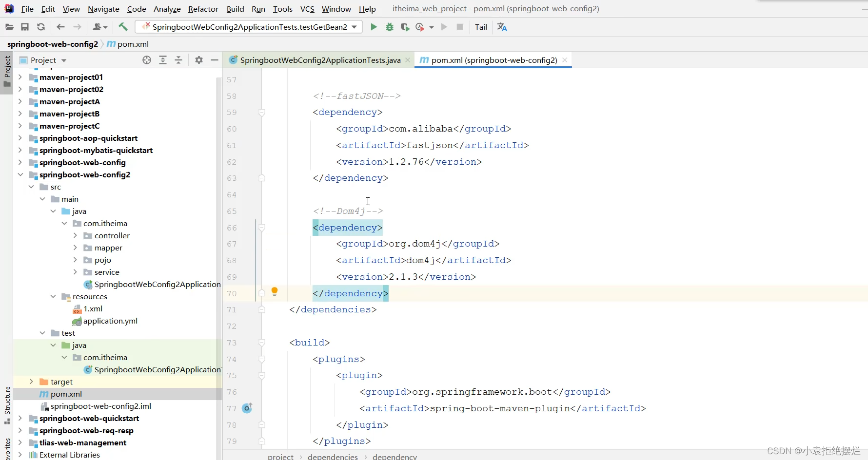The height and width of the screenshot is (460, 868).
Task: Select springboot-web-config2.iml file
Action: (100, 406)
